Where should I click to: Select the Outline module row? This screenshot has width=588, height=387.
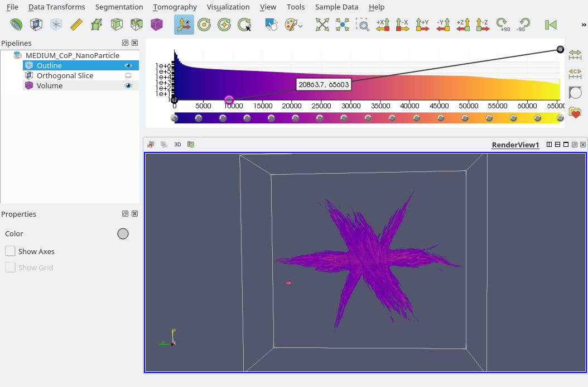(x=81, y=65)
